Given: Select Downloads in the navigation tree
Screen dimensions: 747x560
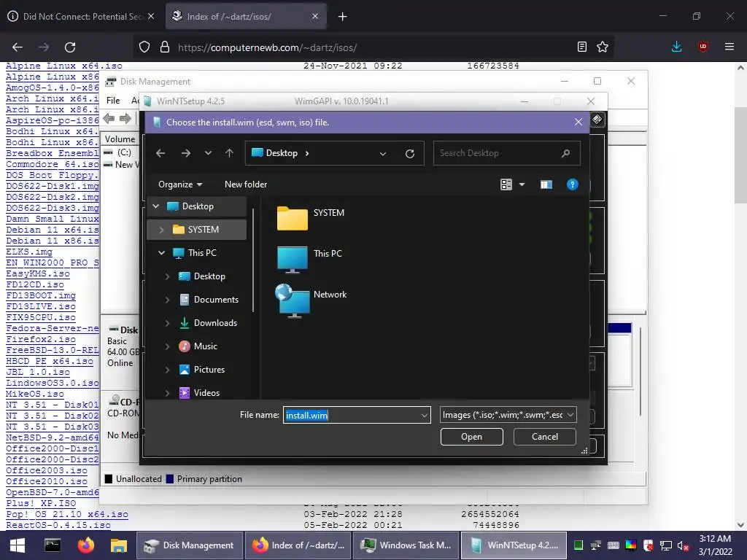Looking at the screenshot, I should coord(215,323).
